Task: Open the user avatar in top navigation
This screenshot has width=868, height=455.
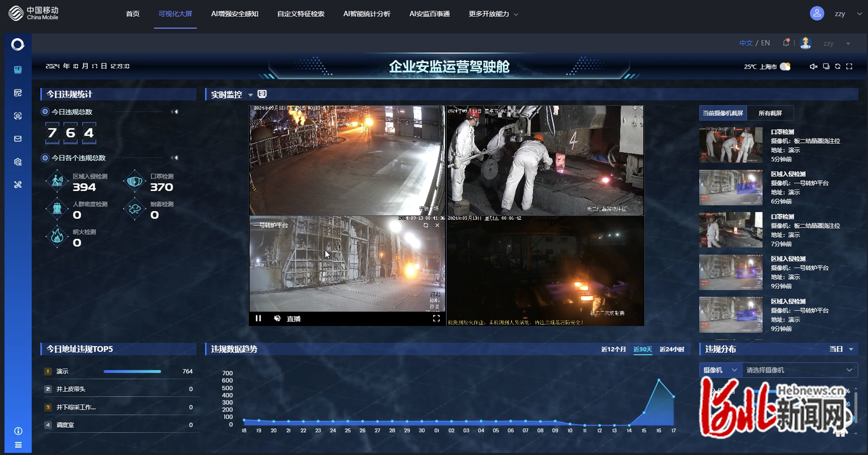Action: tap(817, 14)
